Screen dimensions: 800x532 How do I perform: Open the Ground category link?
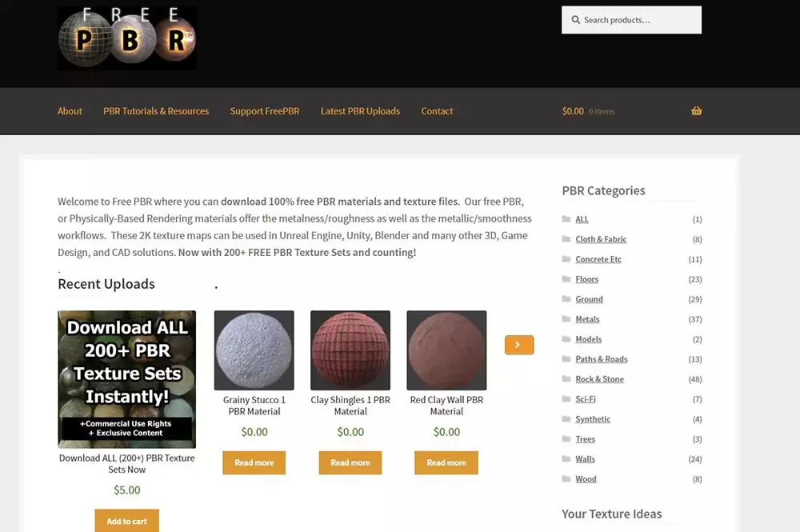click(589, 299)
